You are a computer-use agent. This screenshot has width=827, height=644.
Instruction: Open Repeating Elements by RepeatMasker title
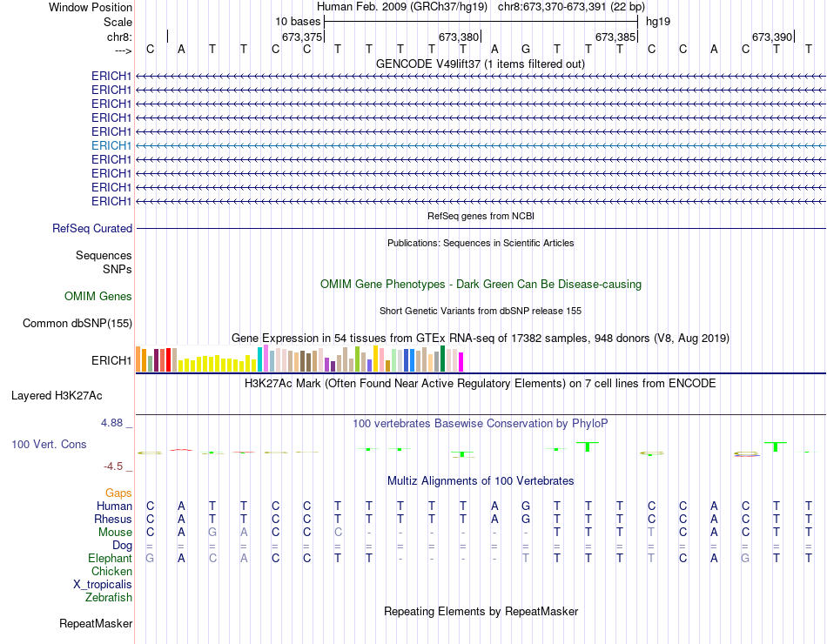[x=481, y=611]
